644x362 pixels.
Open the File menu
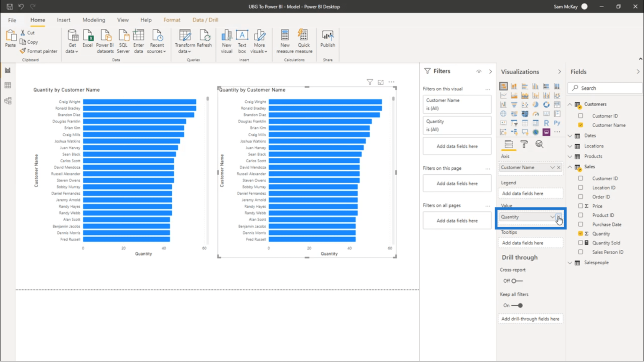12,20
